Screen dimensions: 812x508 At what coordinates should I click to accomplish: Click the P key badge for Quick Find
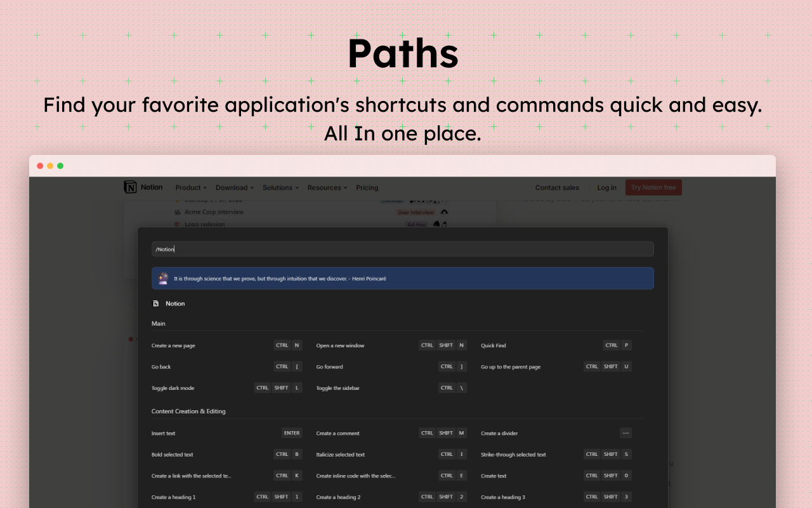tap(626, 345)
